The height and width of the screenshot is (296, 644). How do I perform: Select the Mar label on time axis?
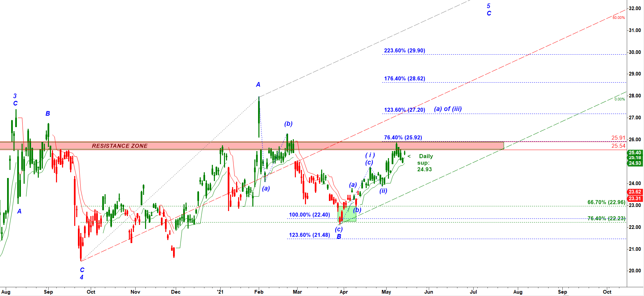tap(297, 292)
